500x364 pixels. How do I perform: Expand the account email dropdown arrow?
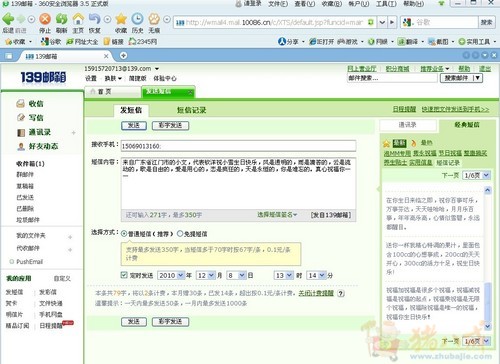pyautogui.click(x=157, y=69)
